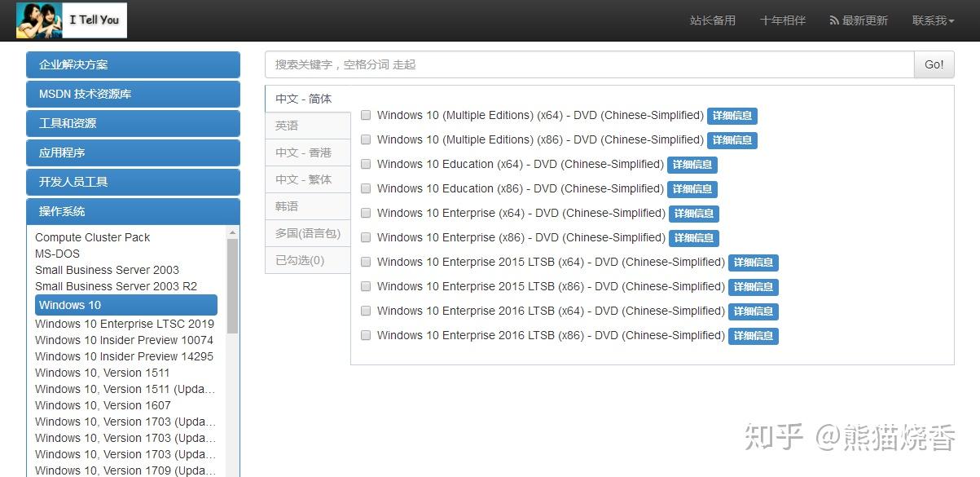Check Windows 10 (Multiple Editions) (x86) checkbox
The height and width of the screenshot is (477, 980).
pos(366,139)
